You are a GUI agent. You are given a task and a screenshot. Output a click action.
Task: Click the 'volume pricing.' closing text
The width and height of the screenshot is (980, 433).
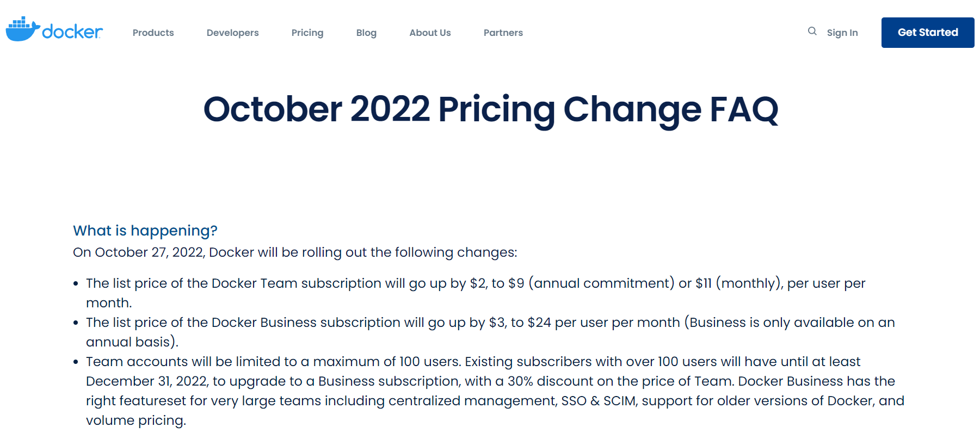(x=136, y=420)
